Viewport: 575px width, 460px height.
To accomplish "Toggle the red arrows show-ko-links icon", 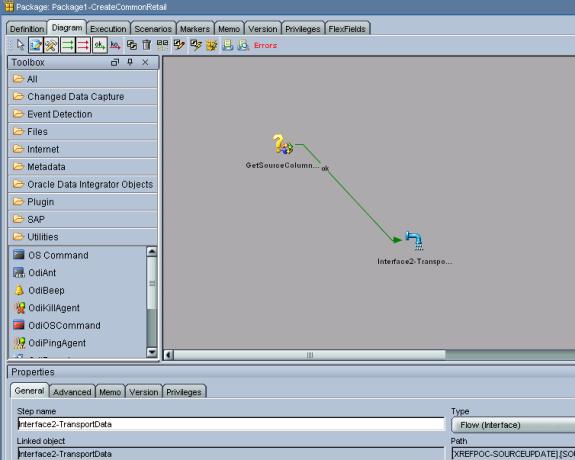I will (x=83, y=45).
